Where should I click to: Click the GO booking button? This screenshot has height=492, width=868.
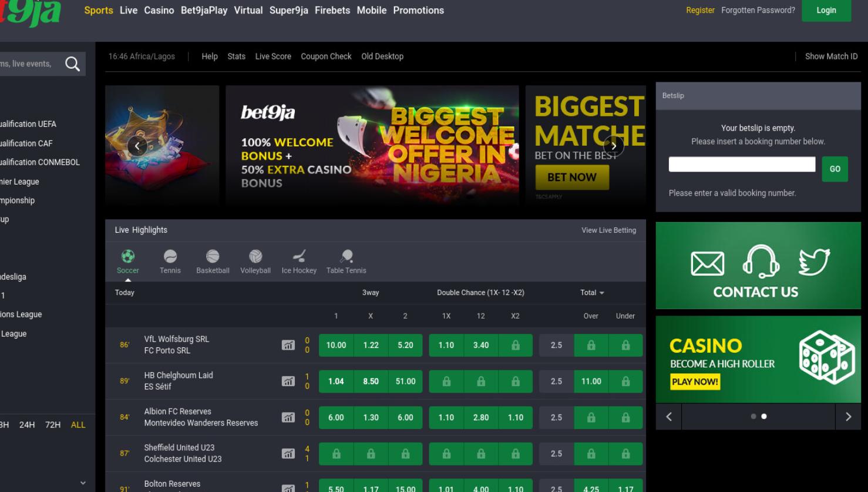point(835,169)
